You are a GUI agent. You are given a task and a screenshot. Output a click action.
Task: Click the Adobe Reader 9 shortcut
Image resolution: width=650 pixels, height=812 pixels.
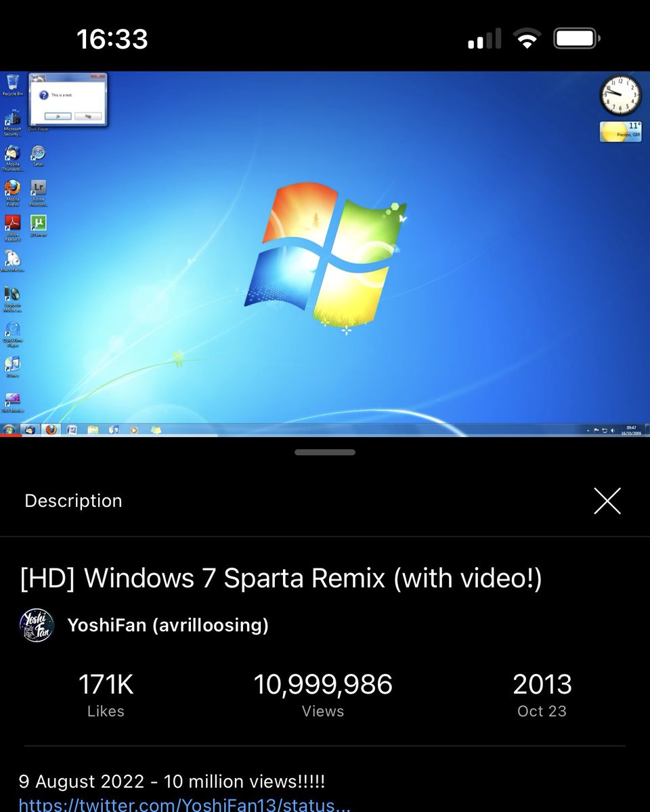click(12, 229)
